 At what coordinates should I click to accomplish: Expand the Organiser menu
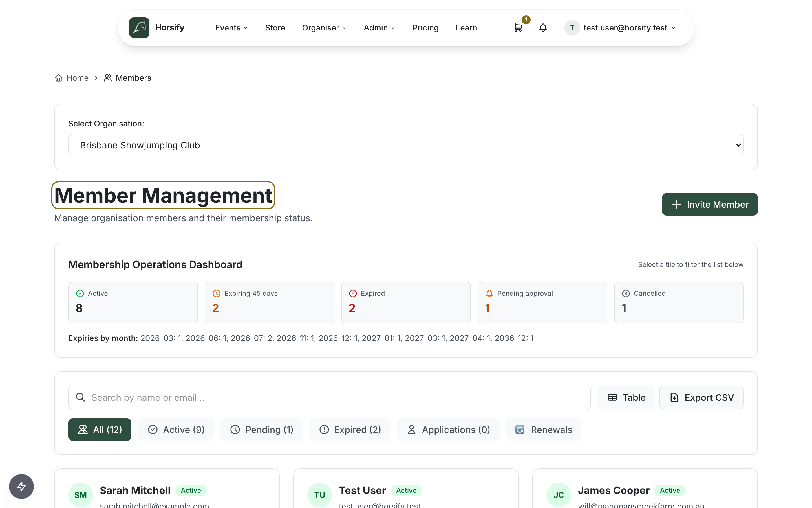click(324, 28)
